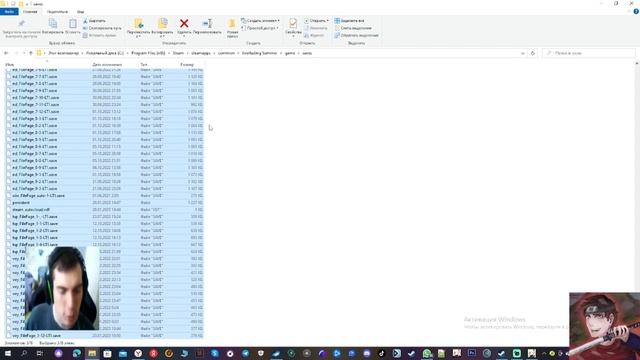The height and width of the screenshot is (360, 640).
Task: Open the Простой доступ (Easy access) dropdown
Action: click(260, 28)
